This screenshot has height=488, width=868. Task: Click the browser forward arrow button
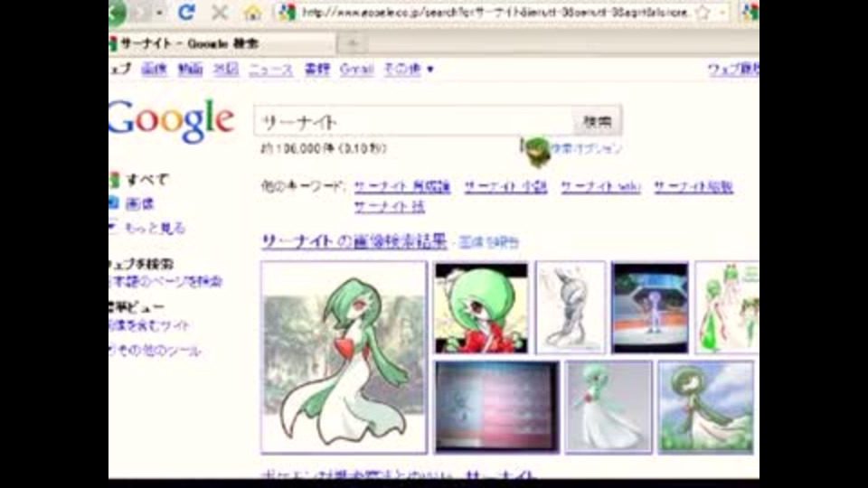(x=140, y=12)
